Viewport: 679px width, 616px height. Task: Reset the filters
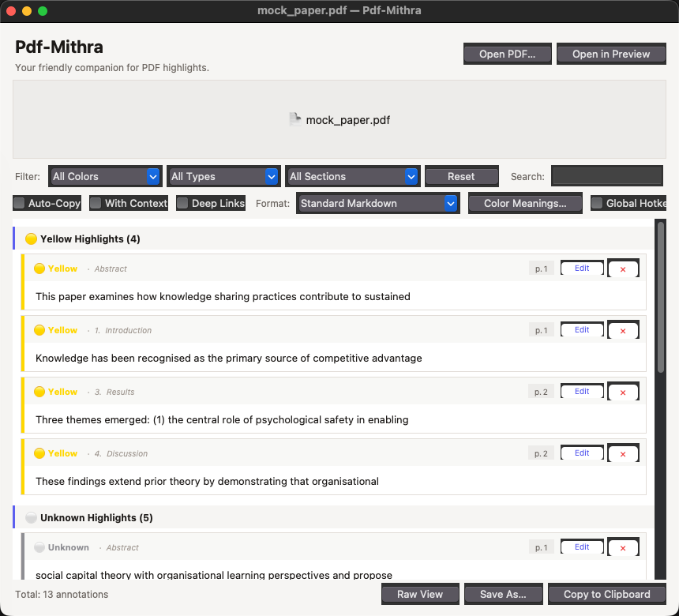pos(461,176)
